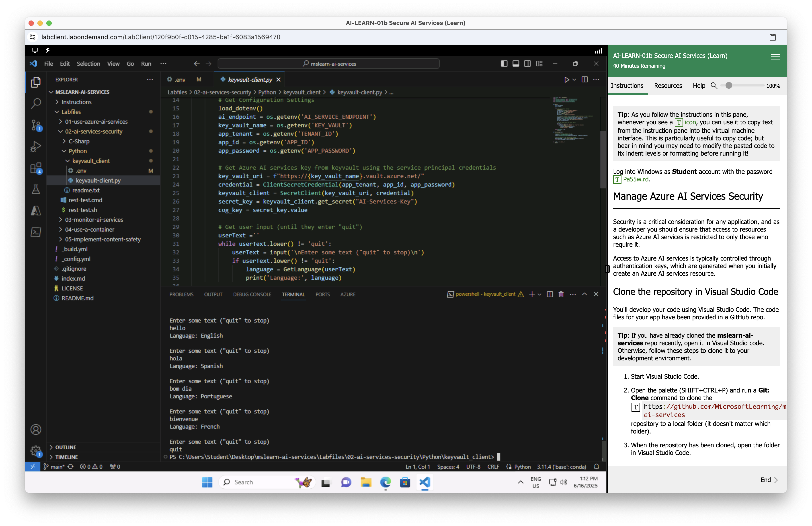Image resolution: width=812 pixels, height=526 pixels.
Task: Collapse the Labfiles folder
Action: coord(71,112)
